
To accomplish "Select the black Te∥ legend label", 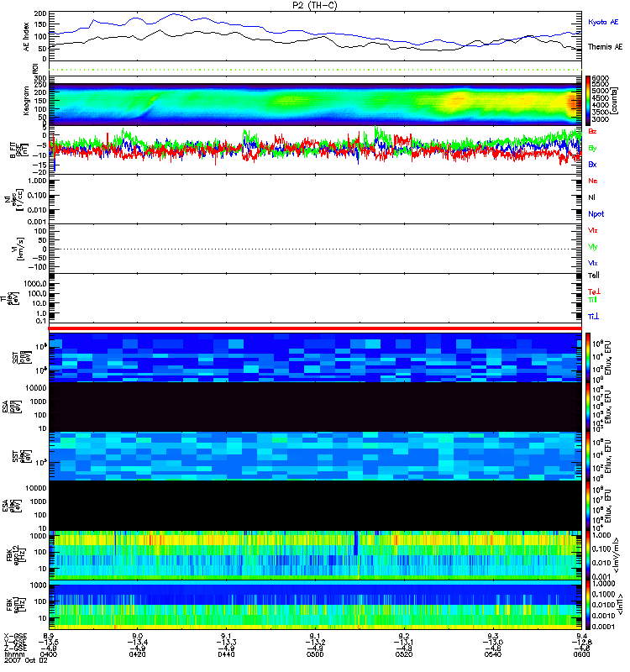I will pos(594,276).
